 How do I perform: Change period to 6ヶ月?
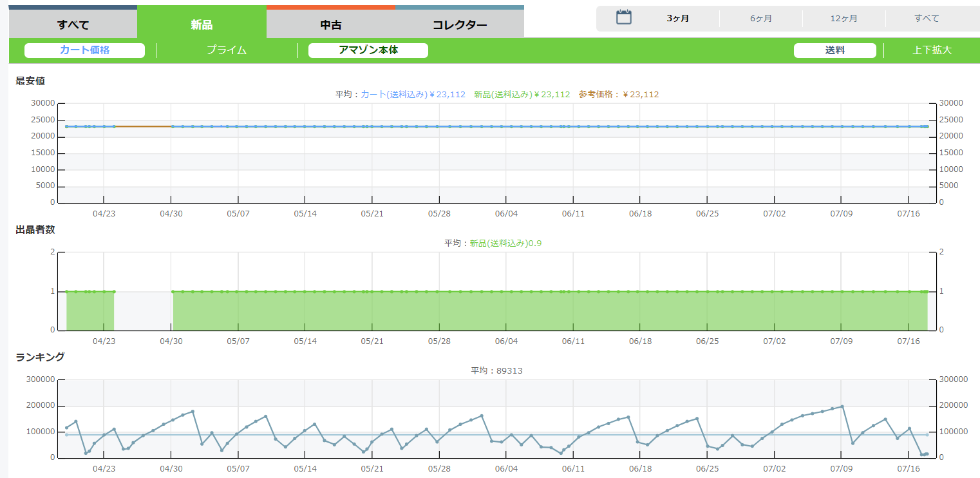click(x=760, y=19)
